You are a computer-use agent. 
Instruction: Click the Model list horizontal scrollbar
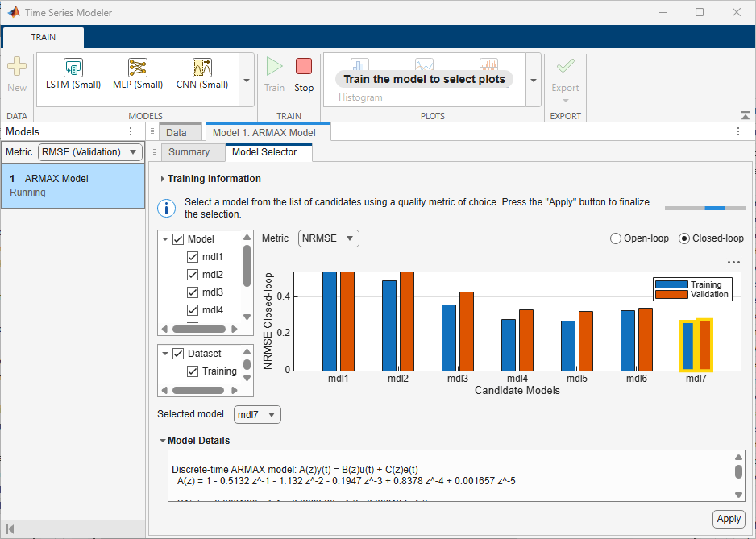click(199, 330)
